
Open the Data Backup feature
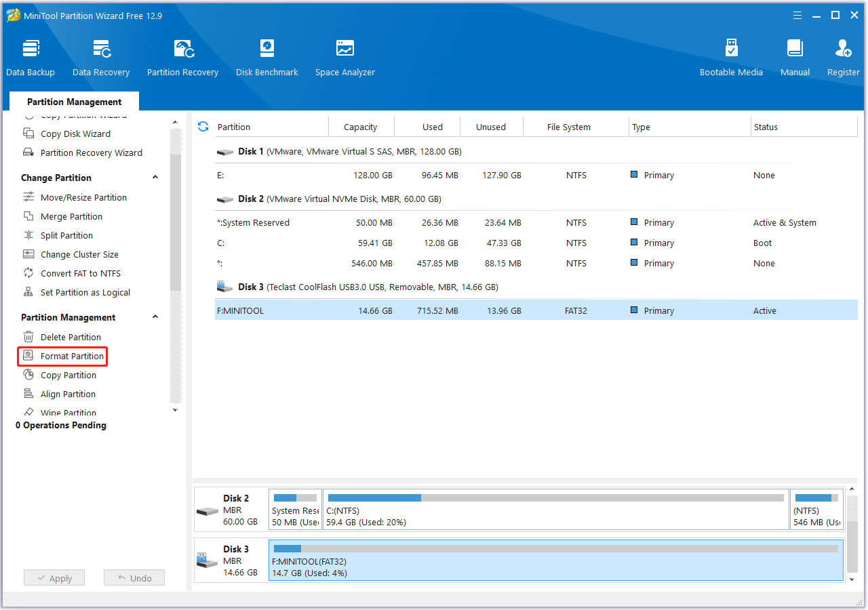tap(31, 56)
